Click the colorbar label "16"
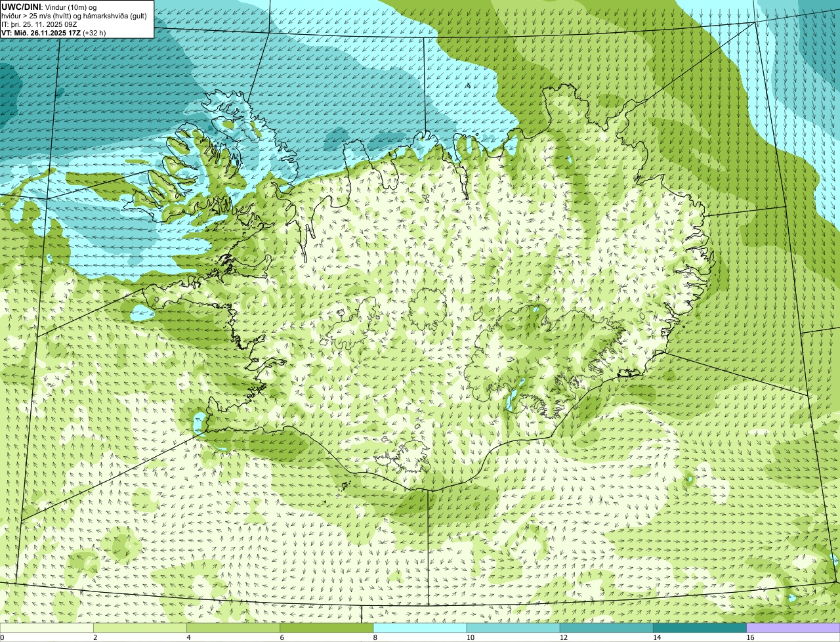840x642 pixels. pos(750,637)
